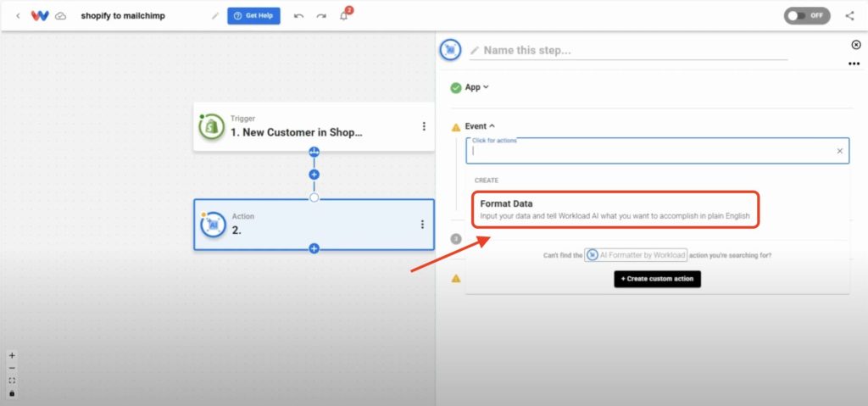Close the step settings panel

[x=856, y=45]
